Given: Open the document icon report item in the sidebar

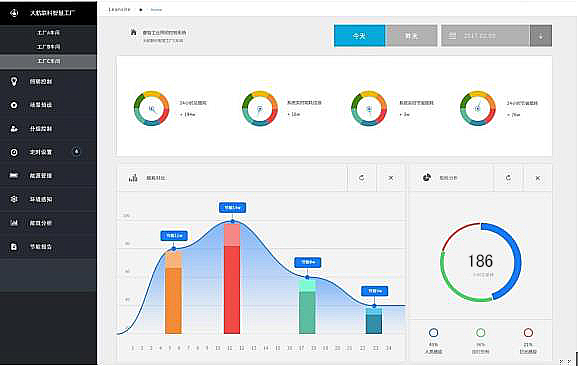Looking at the screenshot, I should pos(14,247).
